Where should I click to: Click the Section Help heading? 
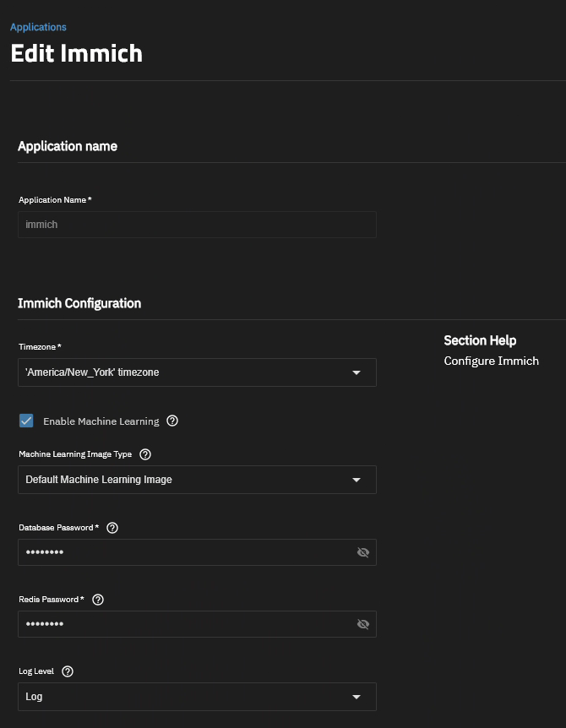[480, 340]
